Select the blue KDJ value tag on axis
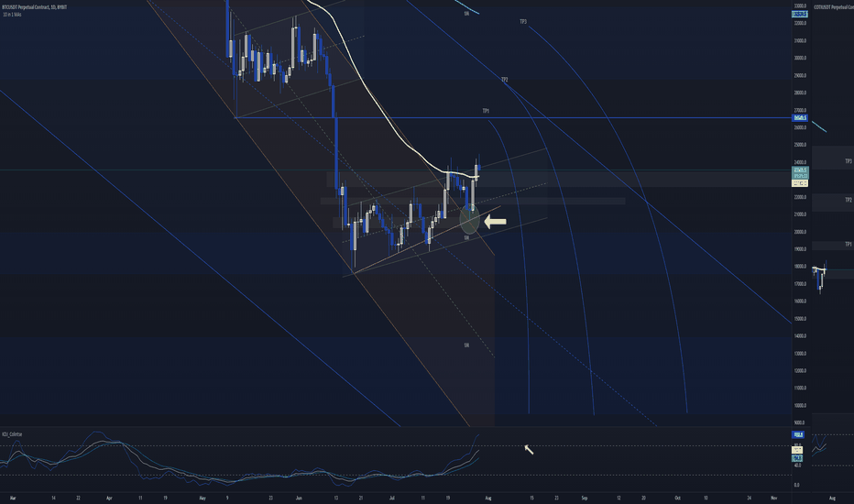 798,434
